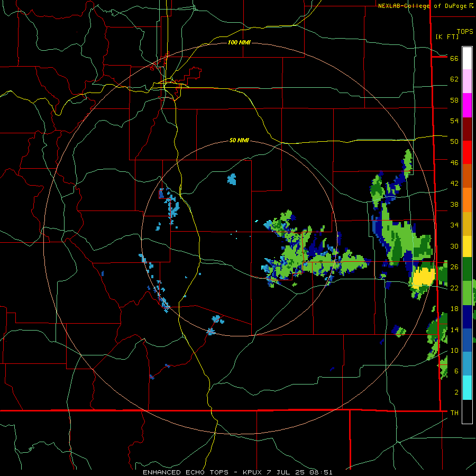476x476 pixels.
Task: Click the white 66 K FT legend swatch
Action: pyautogui.click(x=467, y=58)
